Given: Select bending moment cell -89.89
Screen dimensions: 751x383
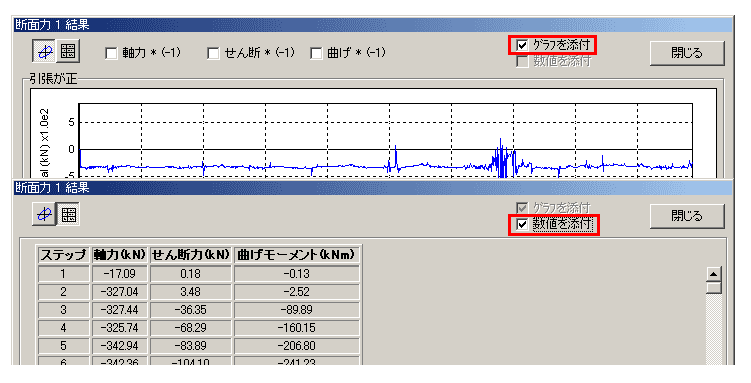Looking at the screenshot, I should 296,310.
